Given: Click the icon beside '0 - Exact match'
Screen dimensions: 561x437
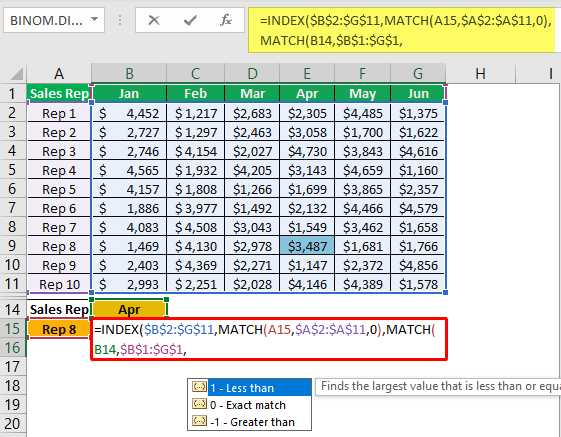Looking at the screenshot, I should [x=199, y=404].
